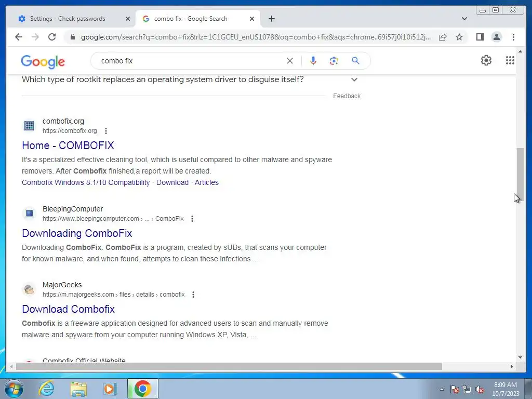
Task: Open the taskbar clock and date
Action: [506, 389]
